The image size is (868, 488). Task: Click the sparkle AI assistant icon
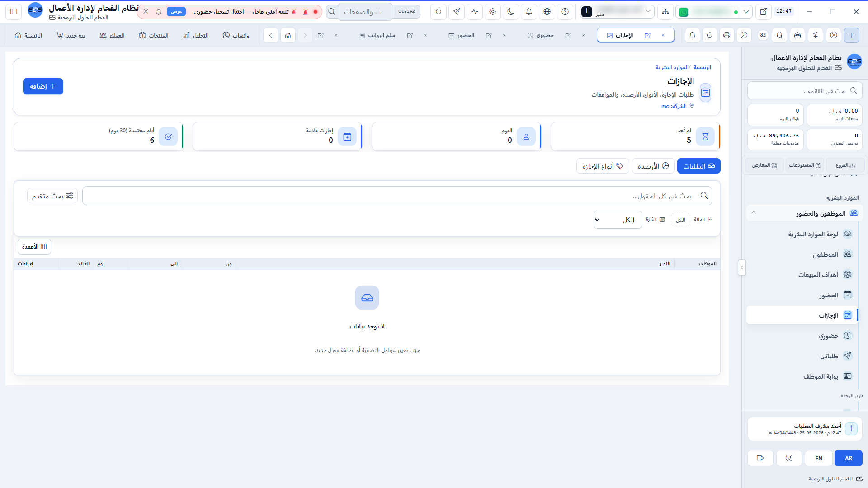click(816, 35)
